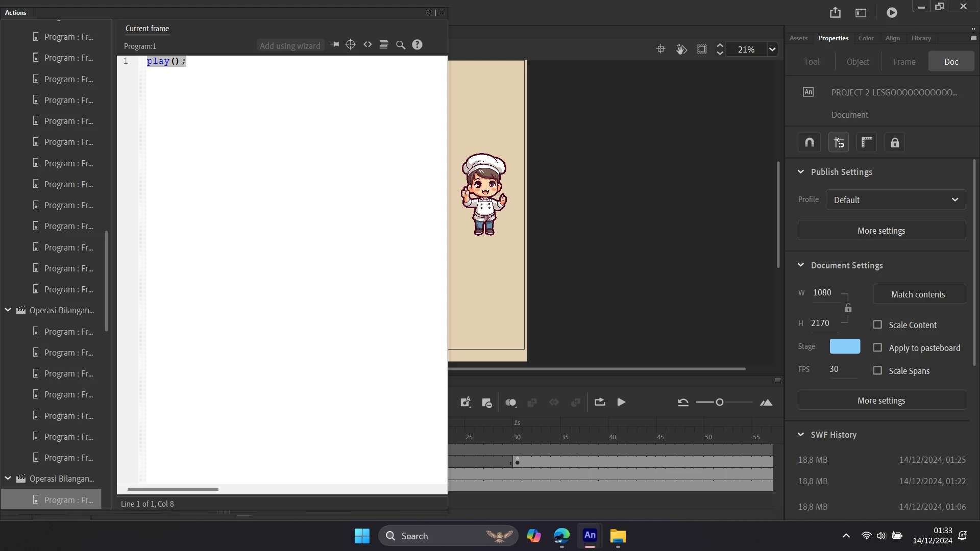The width and height of the screenshot is (980, 551).
Task: Open Actions panel help icon
Action: click(x=417, y=45)
